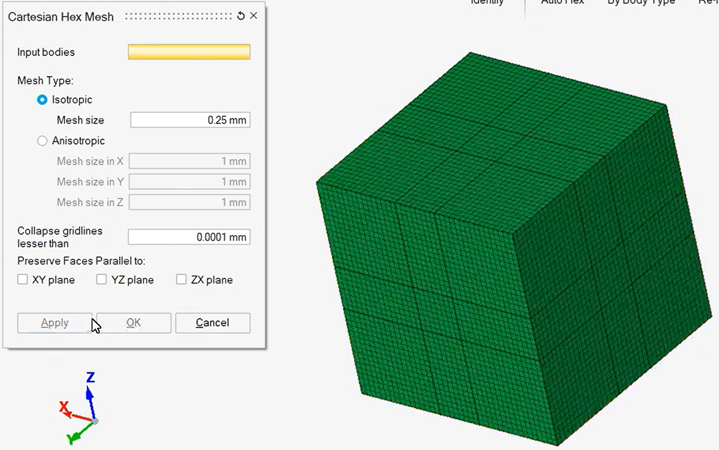
Task: Close the Cartesian Hex Mesh dialog
Action: [254, 16]
